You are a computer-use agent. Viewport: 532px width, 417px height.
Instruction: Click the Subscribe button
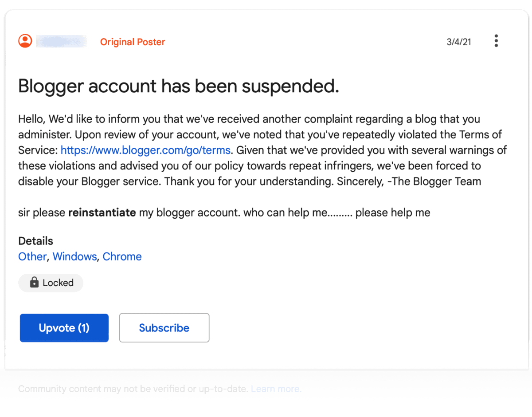click(x=164, y=328)
